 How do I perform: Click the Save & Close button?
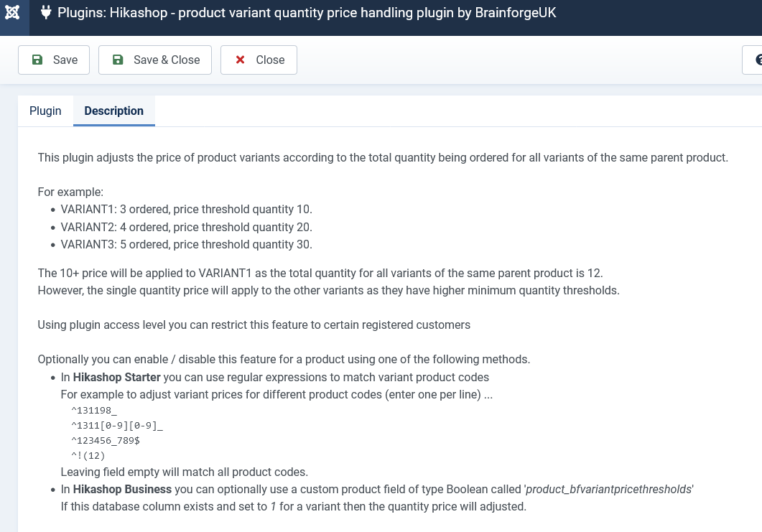155,60
